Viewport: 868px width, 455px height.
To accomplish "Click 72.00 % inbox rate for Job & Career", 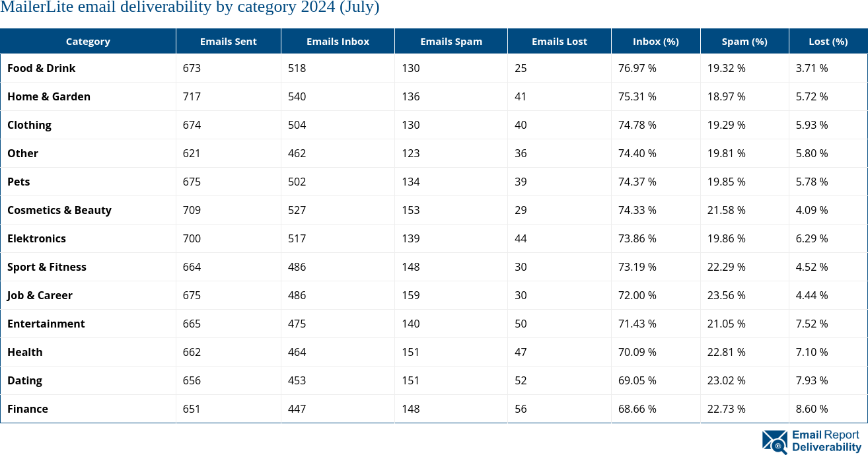I will [637, 295].
